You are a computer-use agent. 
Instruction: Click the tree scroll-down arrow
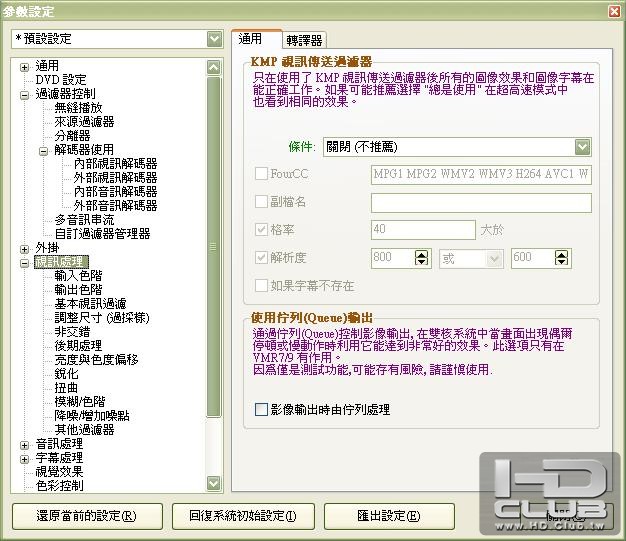214,484
